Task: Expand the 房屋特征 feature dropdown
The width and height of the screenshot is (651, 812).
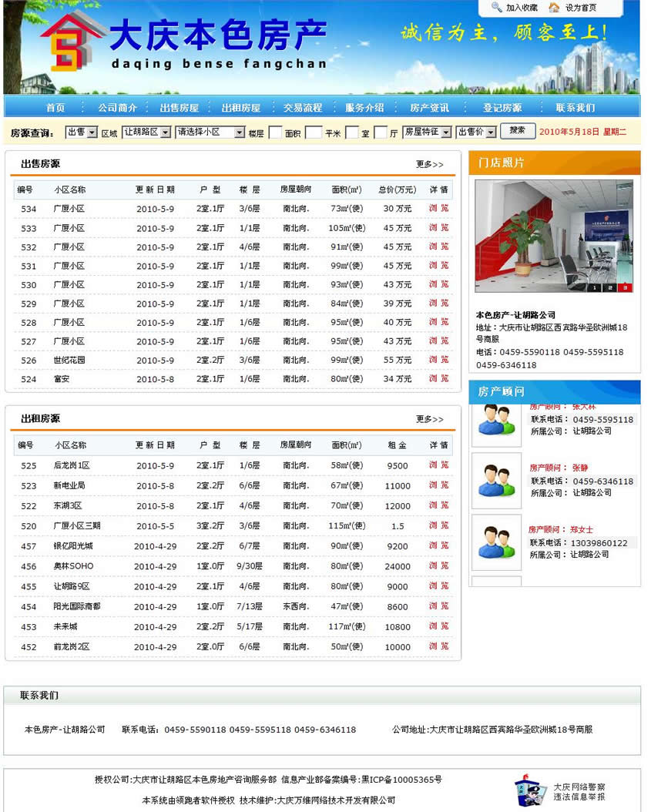Action: 427,133
